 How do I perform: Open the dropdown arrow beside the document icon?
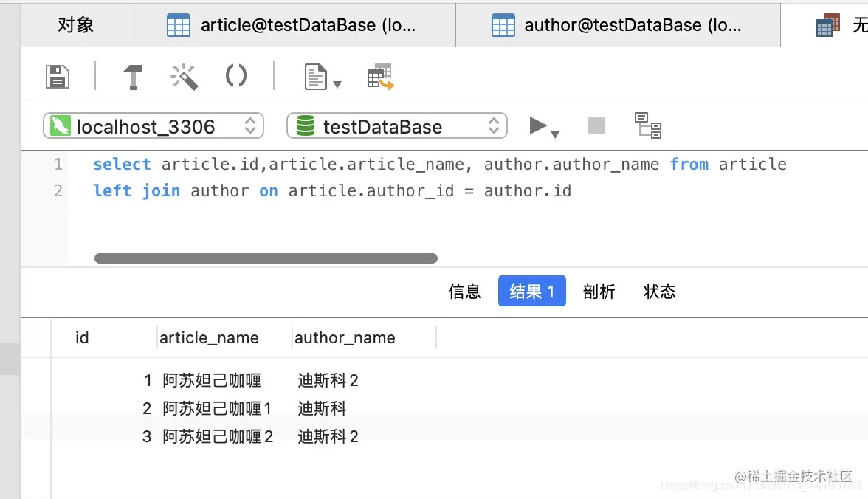coord(337,84)
